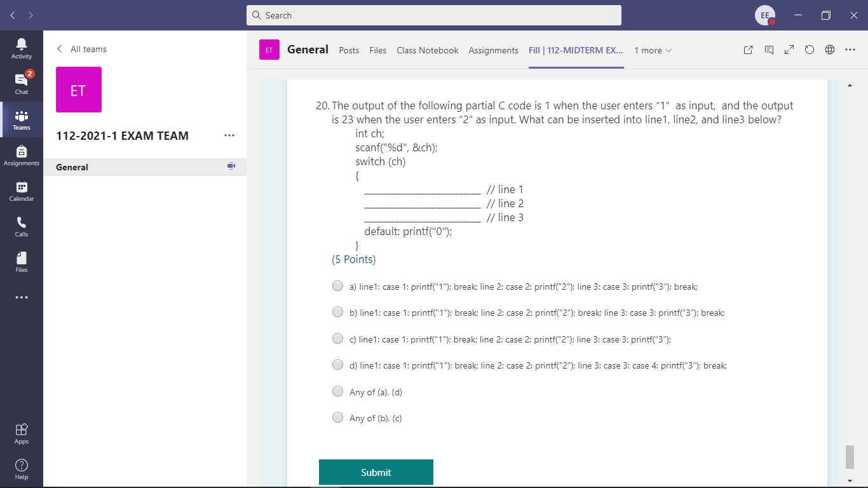Click the Submit button
This screenshot has width=868, height=488.
click(376, 472)
